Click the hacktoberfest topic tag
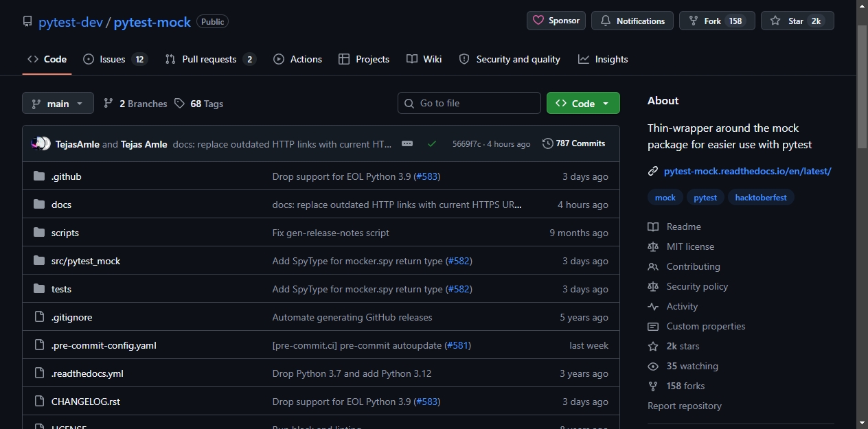The height and width of the screenshot is (429, 868). [761, 197]
